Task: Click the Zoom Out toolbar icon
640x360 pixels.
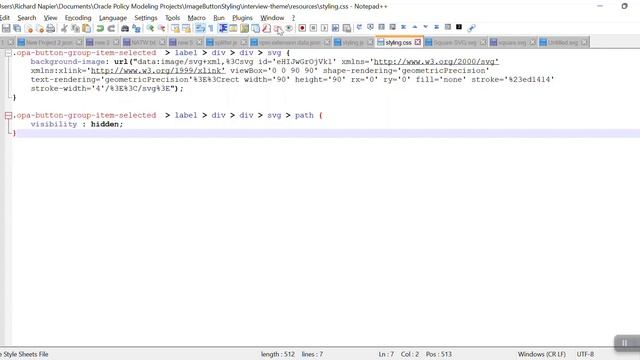Action: coord(162,28)
